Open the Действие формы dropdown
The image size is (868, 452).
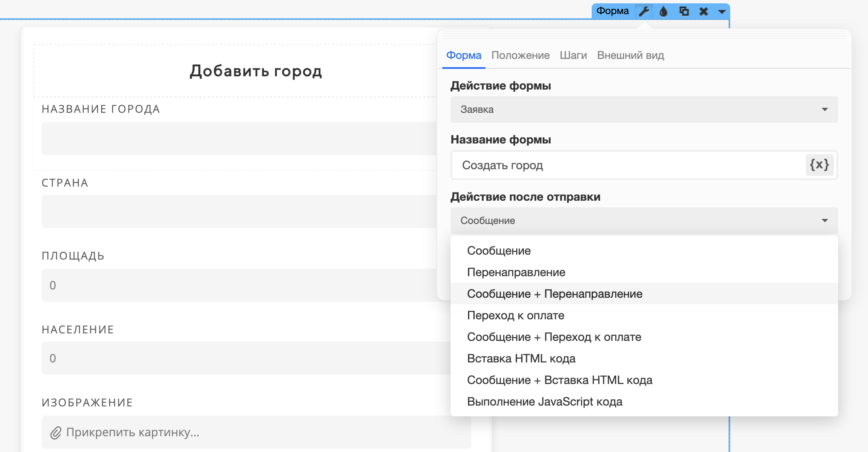(x=644, y=109)
